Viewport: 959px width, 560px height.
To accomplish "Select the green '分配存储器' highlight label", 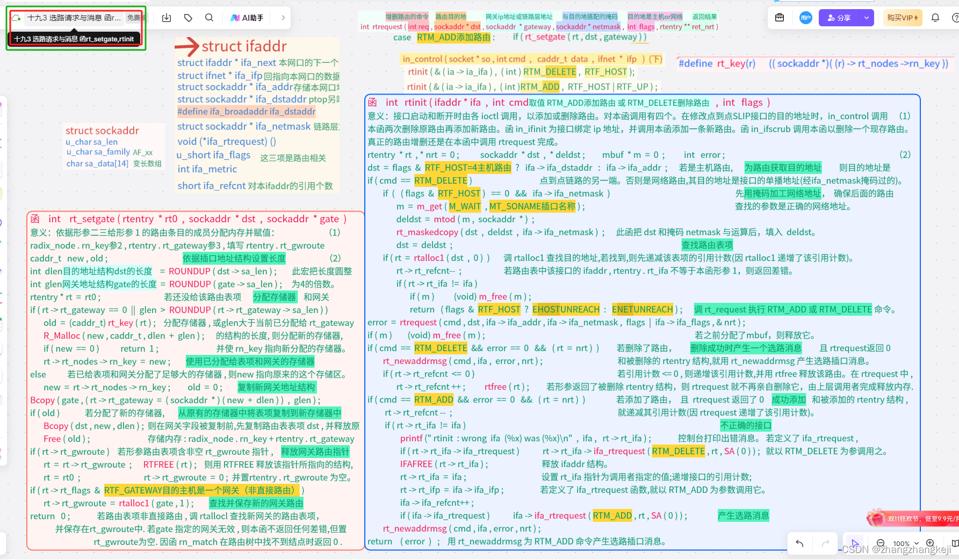I will point(275,297).
